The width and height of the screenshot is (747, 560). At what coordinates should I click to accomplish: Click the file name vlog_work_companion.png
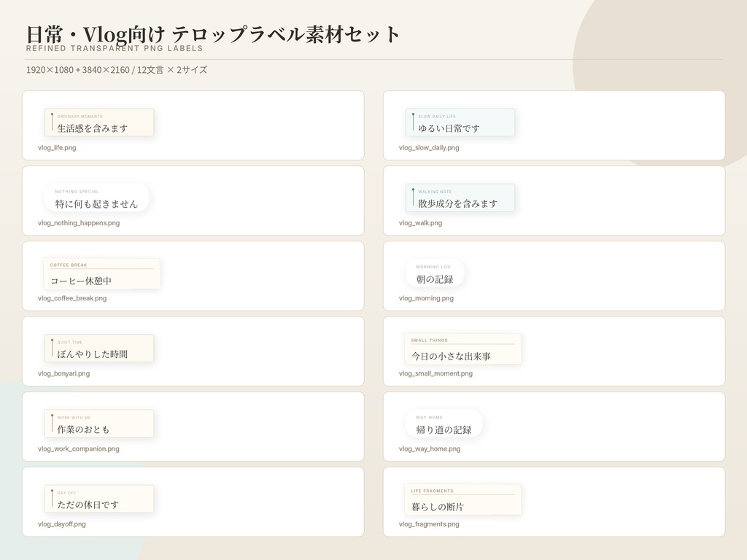tap(79, 448)
